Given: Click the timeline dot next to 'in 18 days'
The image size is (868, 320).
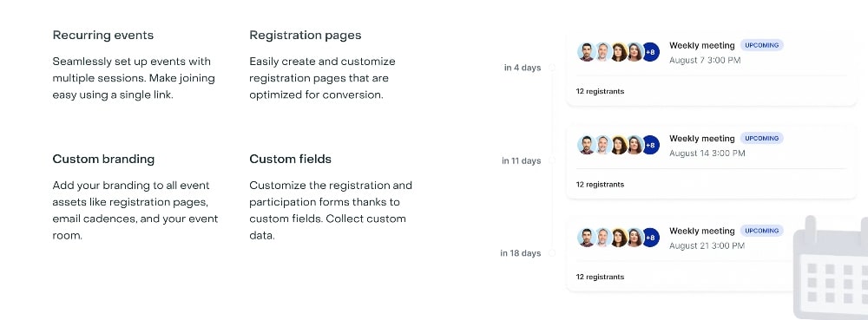Looking at the screenshot, I should point(551,252).
